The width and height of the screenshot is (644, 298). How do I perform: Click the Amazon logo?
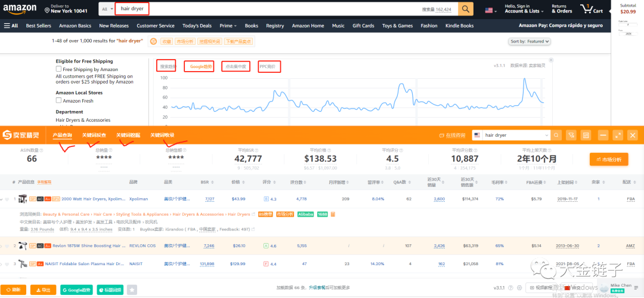click(19, 10)
